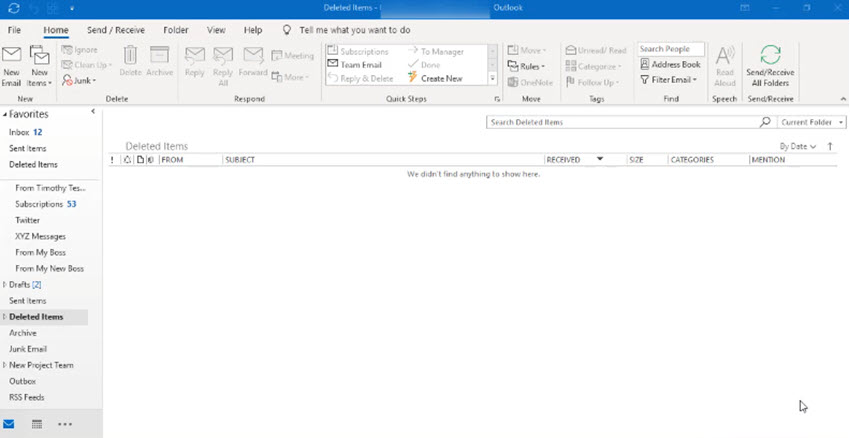Collapse the ribbon
850x438 pixels.
[x=843, y=99]
